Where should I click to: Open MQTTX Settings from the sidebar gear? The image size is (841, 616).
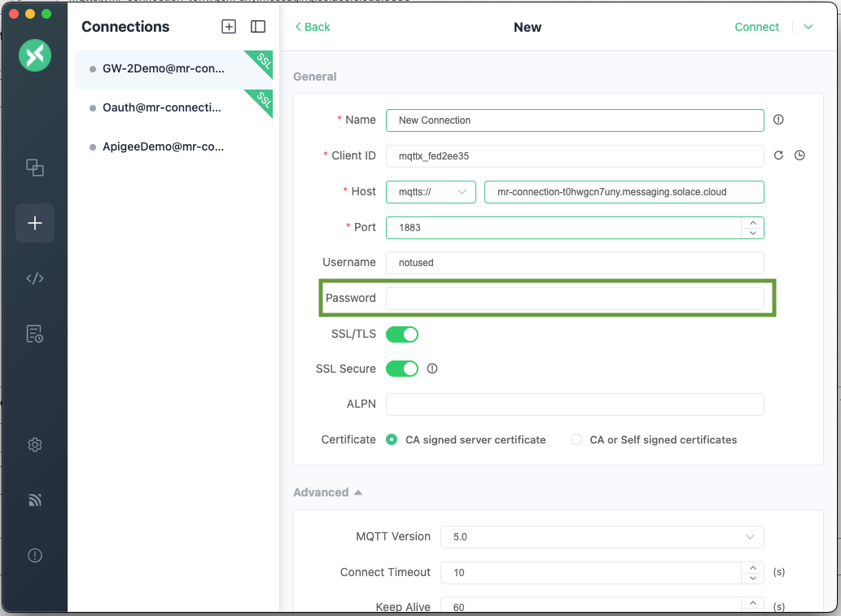[x=34, y=444]
